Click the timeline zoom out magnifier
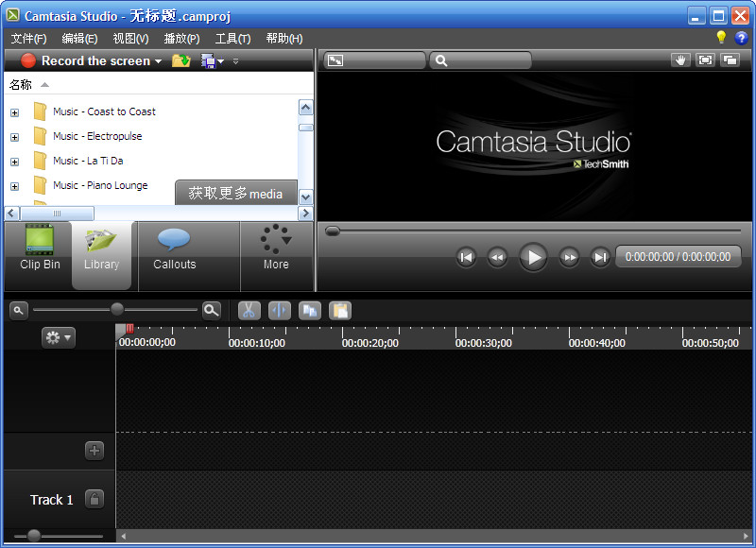Screen dimensions: 756x548 19,311
